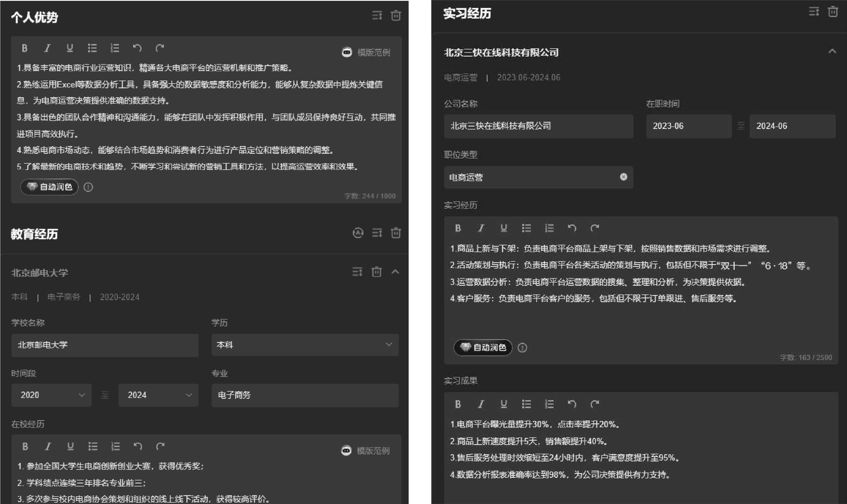Set start date field 2023-06
Image resolution: width=847 pixels, height=504 pixels.
pos(689,126)
